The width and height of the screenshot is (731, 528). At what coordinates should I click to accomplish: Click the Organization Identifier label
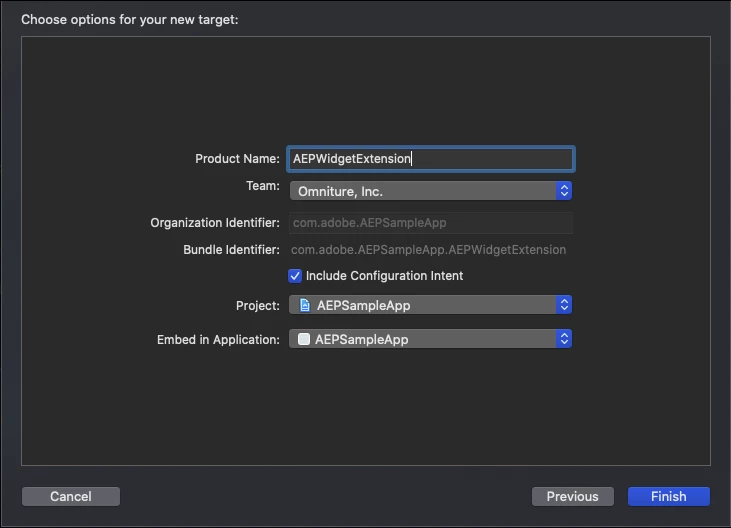pyautogui.click(x=215, y=223)
